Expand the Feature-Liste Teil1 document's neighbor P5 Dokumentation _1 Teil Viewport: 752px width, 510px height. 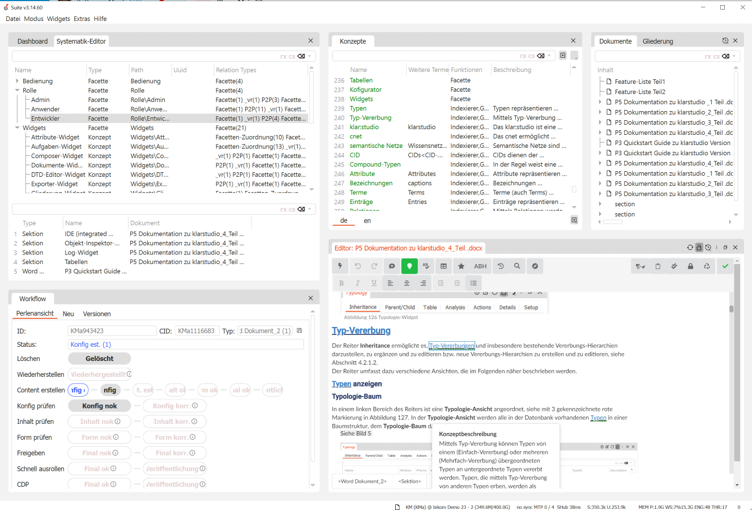(x=600, y=102)
